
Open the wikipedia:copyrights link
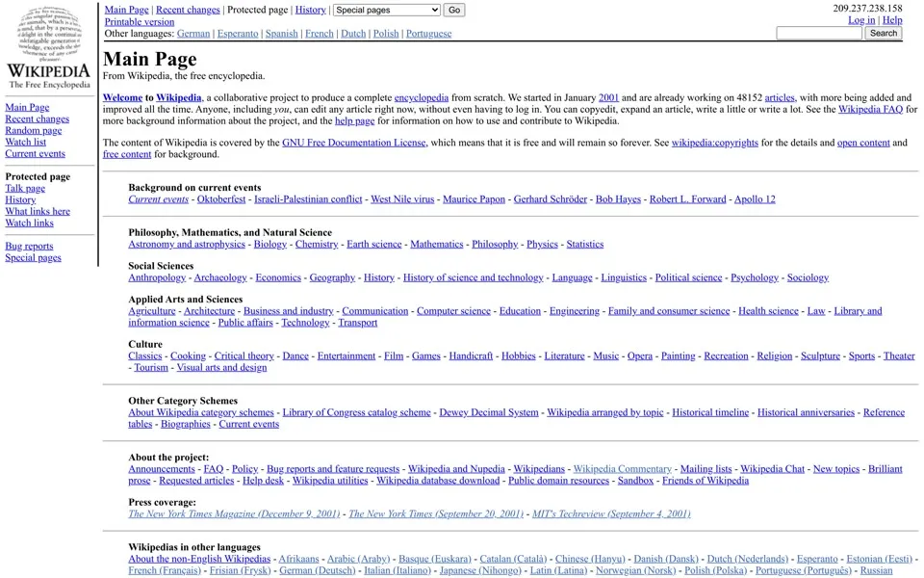715,143
